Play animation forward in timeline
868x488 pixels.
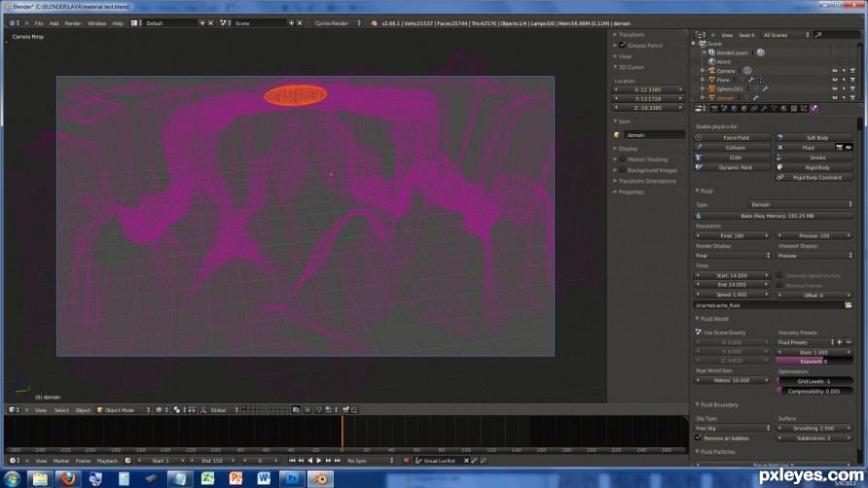pyautogui.click(x=319, y=461)
